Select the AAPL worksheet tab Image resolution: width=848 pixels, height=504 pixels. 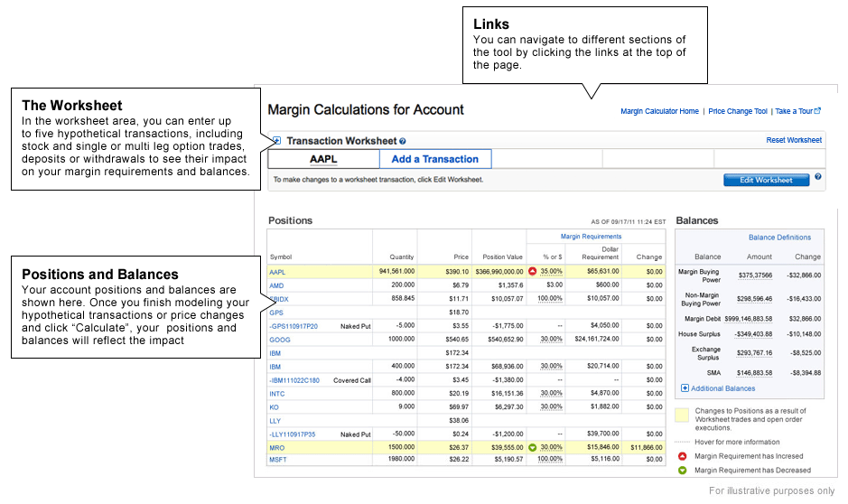click(x=323, y=159)
